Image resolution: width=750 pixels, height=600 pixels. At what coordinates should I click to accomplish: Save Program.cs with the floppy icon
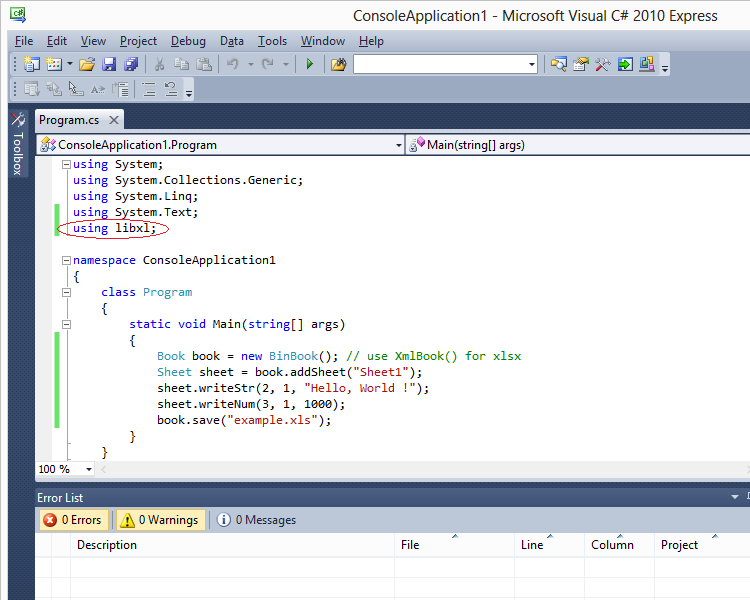tap(109, 64)
